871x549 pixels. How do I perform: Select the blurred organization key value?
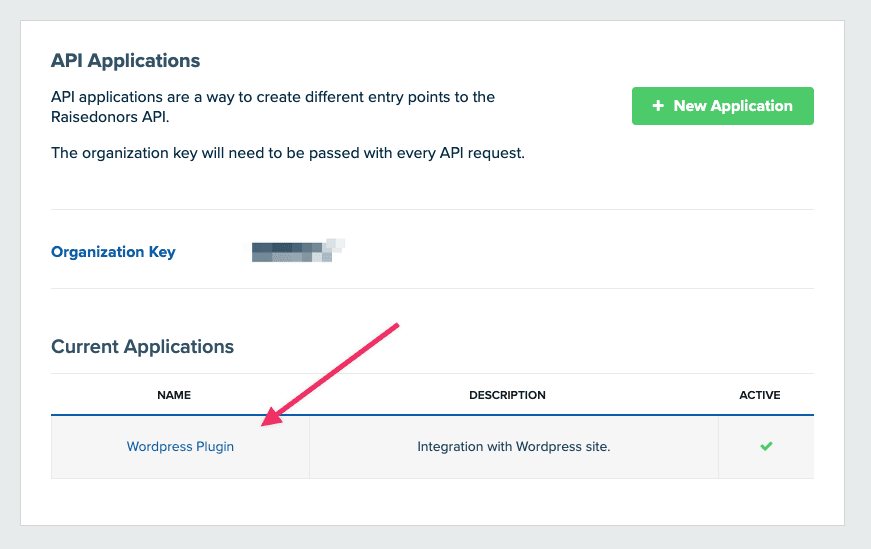(298, 250)
